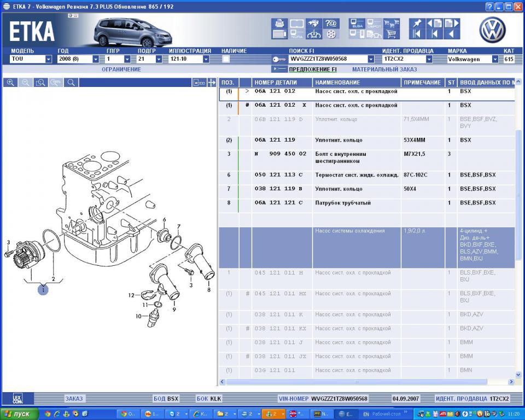
Task: Expand the ПОДГР dropdown showing 21
Action: [x=159, y=59]
